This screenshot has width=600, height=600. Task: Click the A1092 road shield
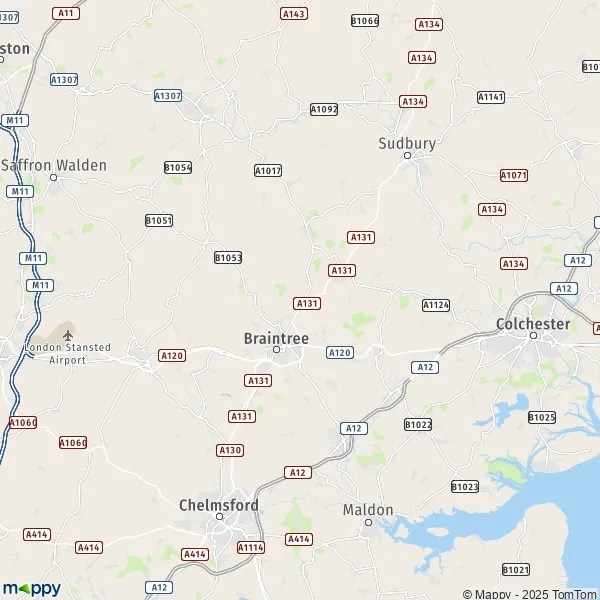tap(324, 109)
